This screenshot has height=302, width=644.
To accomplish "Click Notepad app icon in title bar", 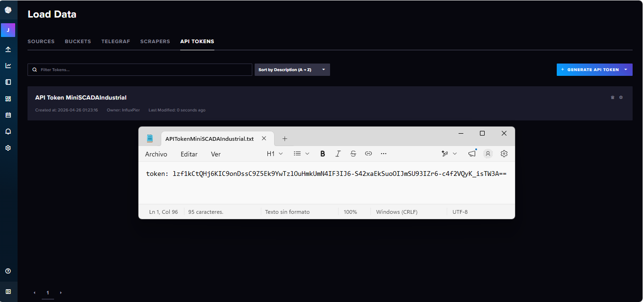I will pos(150,138).
